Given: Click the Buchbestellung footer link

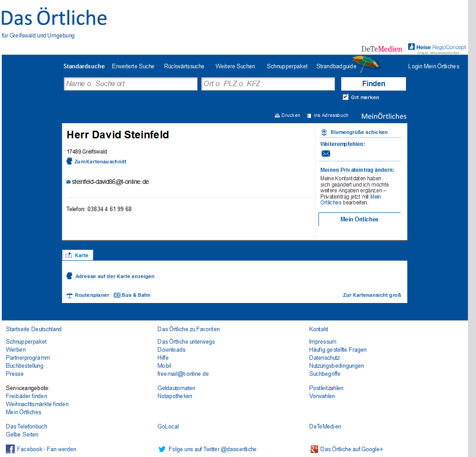Looking at the screenshot, I should 25,366.
